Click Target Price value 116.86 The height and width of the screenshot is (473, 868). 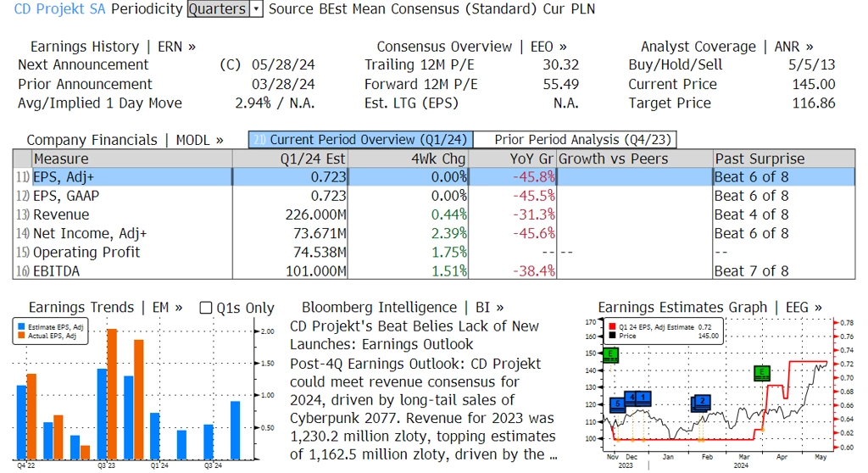(x=813, y=103)
